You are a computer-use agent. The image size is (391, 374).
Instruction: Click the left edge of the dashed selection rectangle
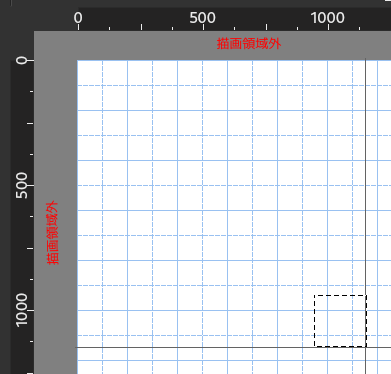point(315,321)
